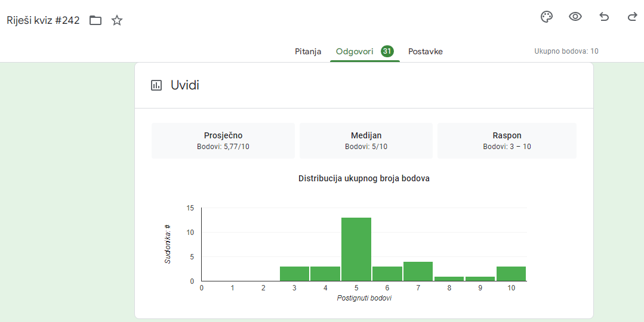Click the form title Riješi kviz #242
Screen dimensions: 644x322
(x=43, y=20)
